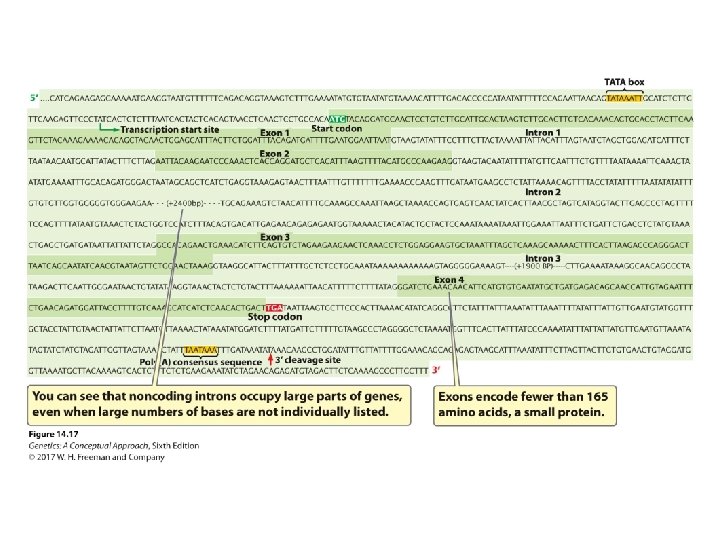Click the "Exon 2" label
The width and height of the screenshot is (720, 540).
click(274, 153)
